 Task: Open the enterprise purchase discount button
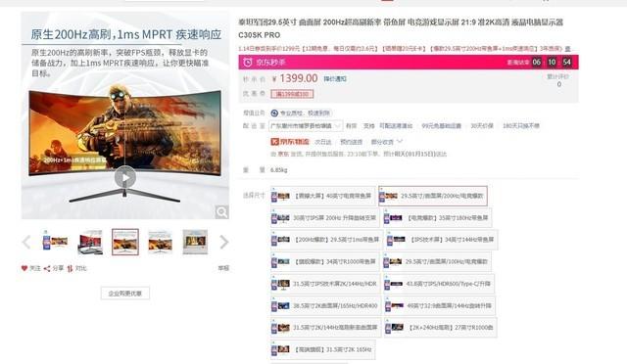pos(125,294)
